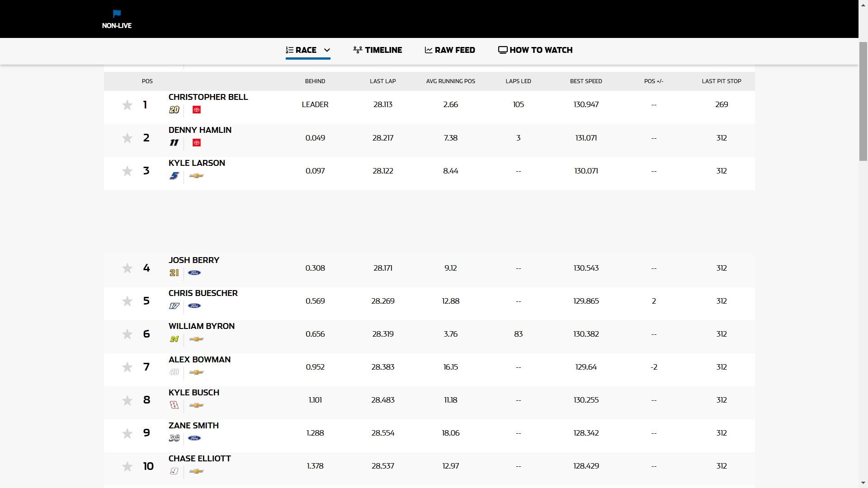The image size is (868, 488).
Task: Star Alex Bowman's row
Action: tap(127, 367)
